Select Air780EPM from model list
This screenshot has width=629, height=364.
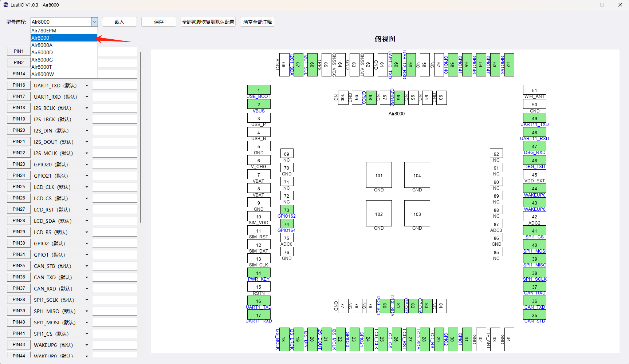tap(64, 31)
